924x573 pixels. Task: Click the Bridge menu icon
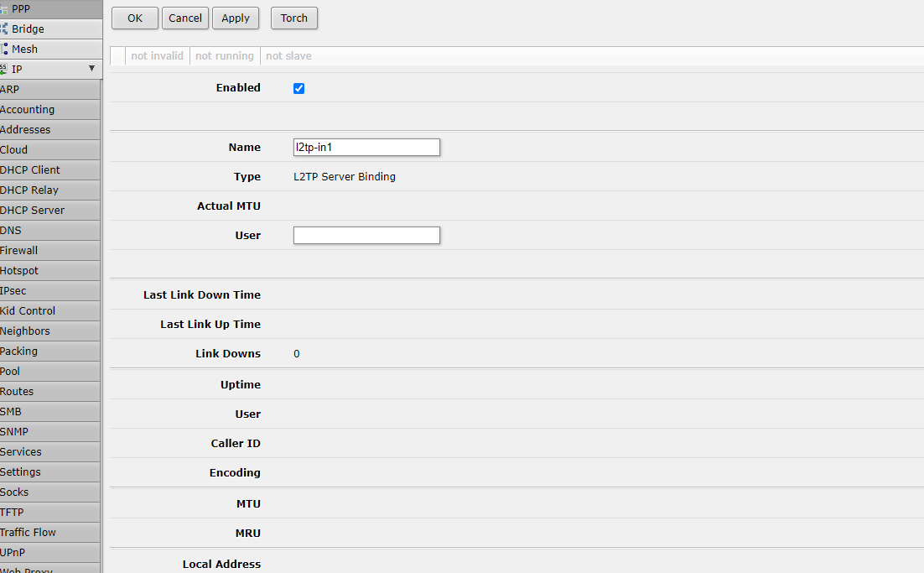point(4,29)
